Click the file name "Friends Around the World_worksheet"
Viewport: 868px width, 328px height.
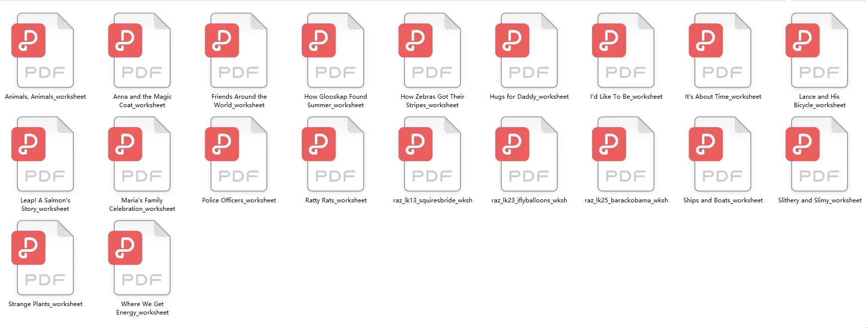239,101
